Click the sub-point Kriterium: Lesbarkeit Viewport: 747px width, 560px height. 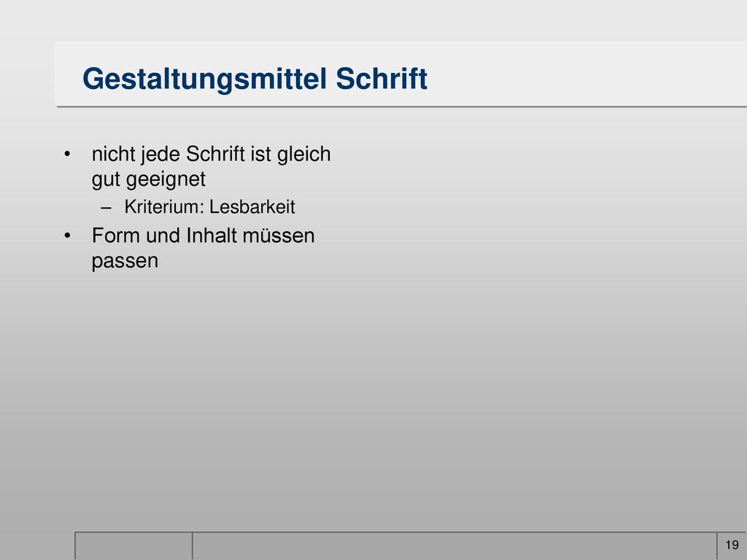point(209,206)
